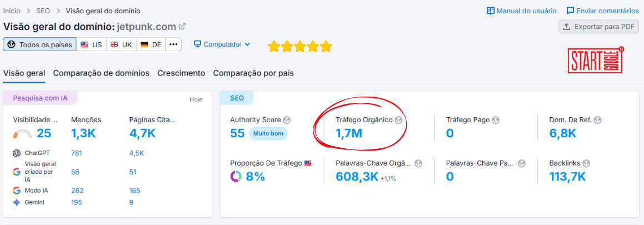The image size is (644, 225).
Task: Select the DE country filter
Action: pos(151,44)
